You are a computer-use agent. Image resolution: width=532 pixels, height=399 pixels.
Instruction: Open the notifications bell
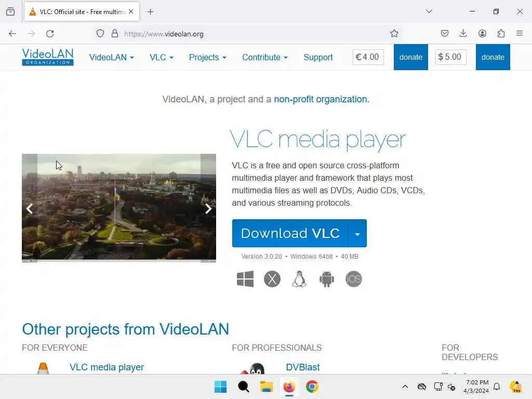497,387
